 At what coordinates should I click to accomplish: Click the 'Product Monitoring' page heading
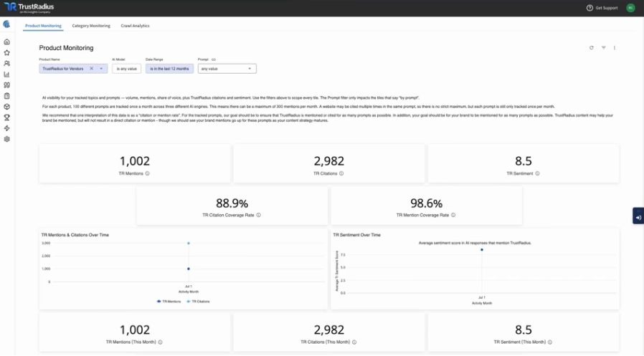pyautogui.click(x=66, y=48)
